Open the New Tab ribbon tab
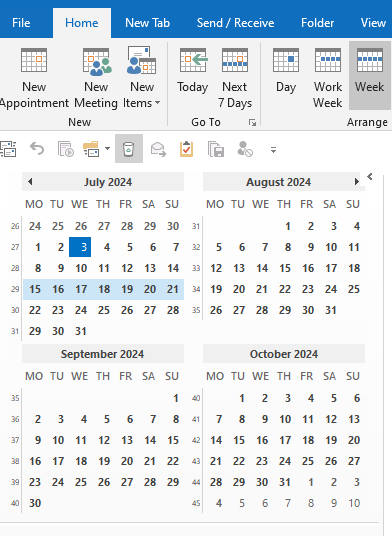Image resolution: width=392 pixels, height=536 pixels. pyautogui.click(x=147, y=23)
